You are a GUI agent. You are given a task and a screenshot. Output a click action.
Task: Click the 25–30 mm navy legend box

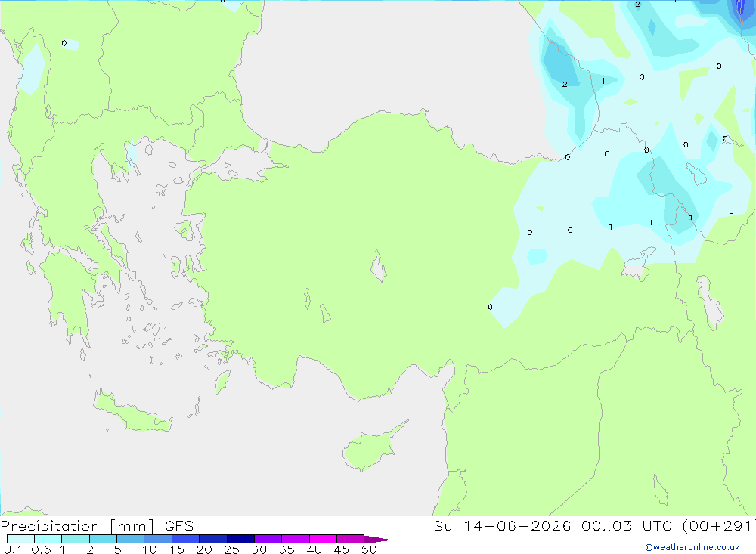point(240,539)
